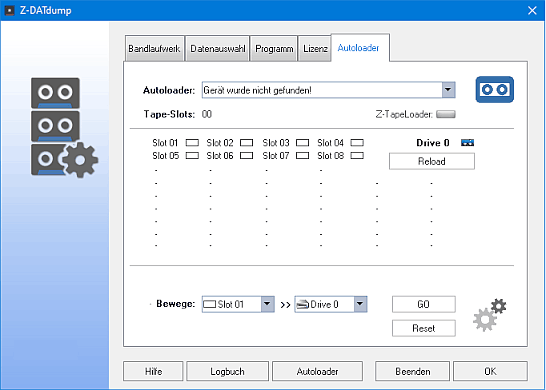
Task: Click the 'Slot 08' label text
Action: pos(330,155)
